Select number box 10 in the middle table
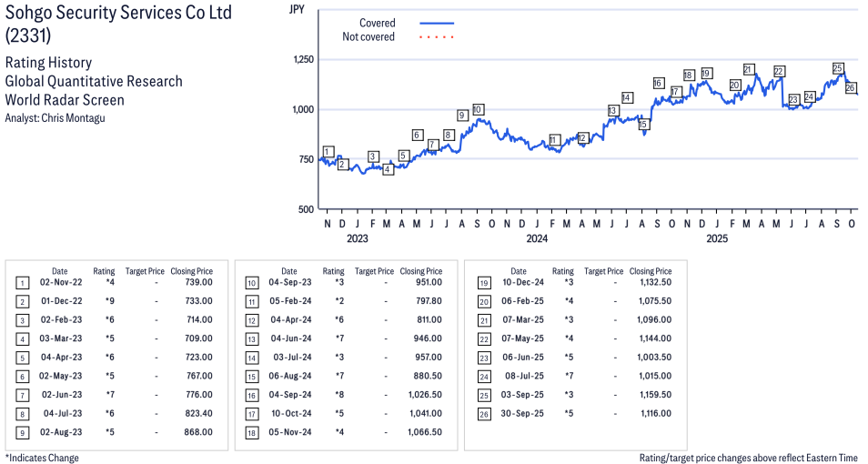The width and height of the screenshot is (868, 464). 250,283
